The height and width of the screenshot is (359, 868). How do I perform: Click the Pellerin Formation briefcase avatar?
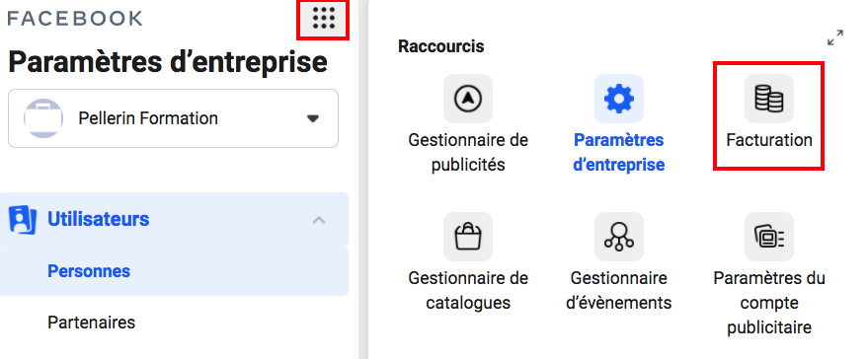click(43, 118)
